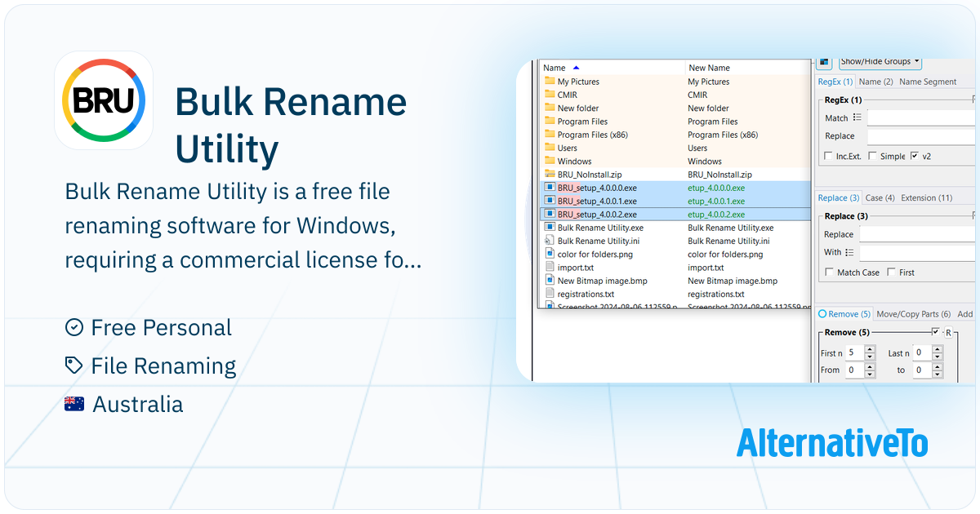Screen dimensions: 980x514
Task: Increase the Last n value
Action: pos(938,349)
